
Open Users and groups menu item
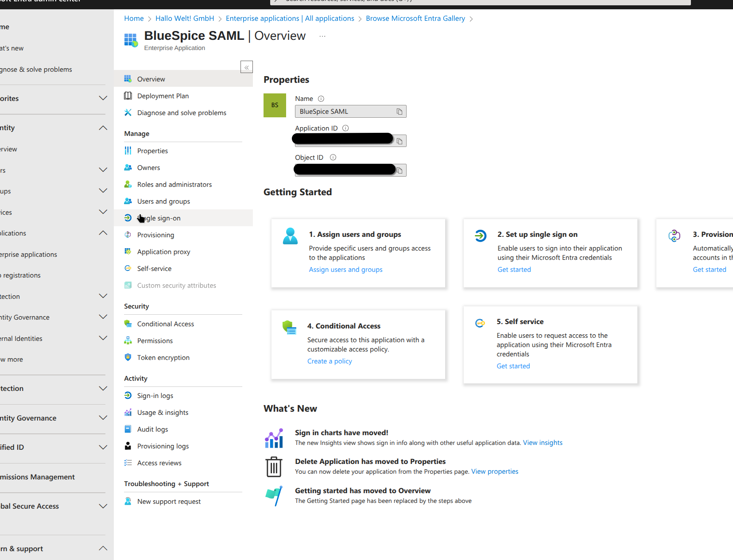coord(163,201)
